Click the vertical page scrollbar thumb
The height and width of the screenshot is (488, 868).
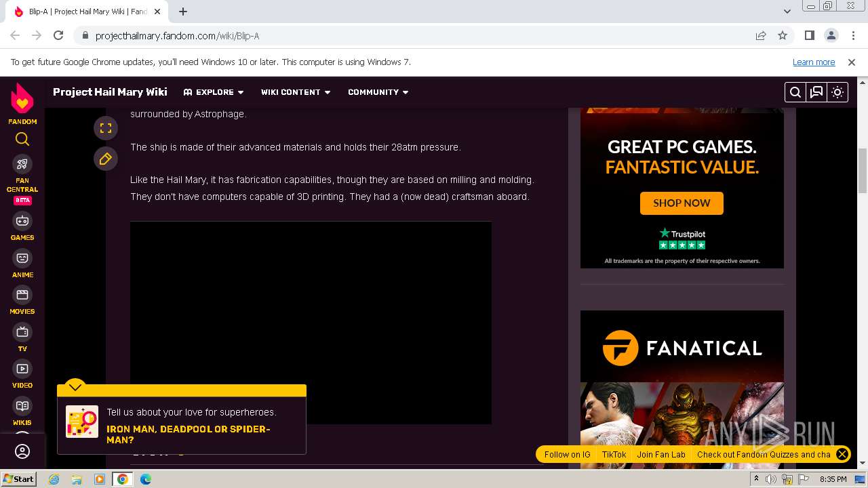click(863, 171)
